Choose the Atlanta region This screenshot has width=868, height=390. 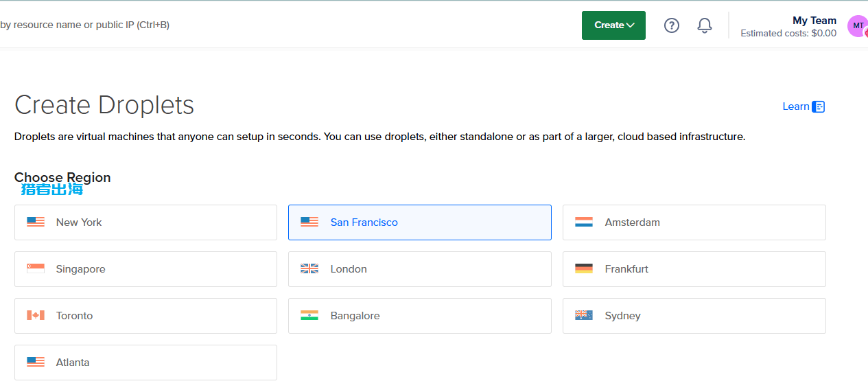pos(145,363)
